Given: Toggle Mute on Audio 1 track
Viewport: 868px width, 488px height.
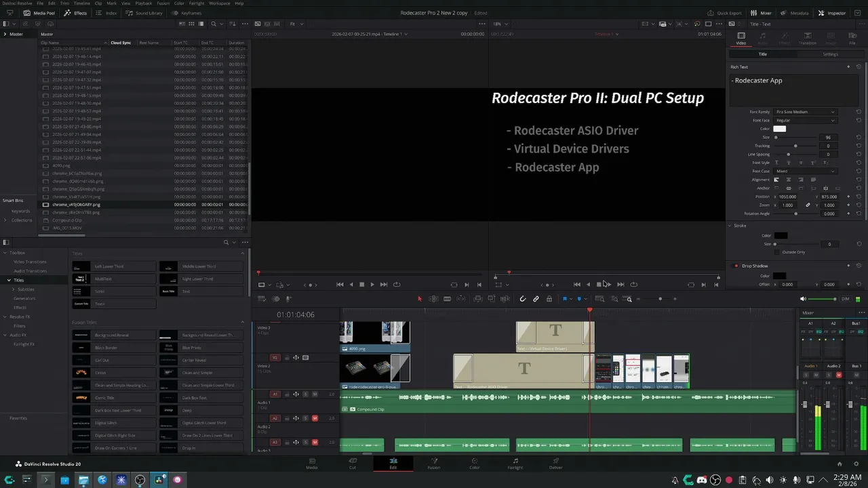Looking at the screenshot, I should [315, 394].
